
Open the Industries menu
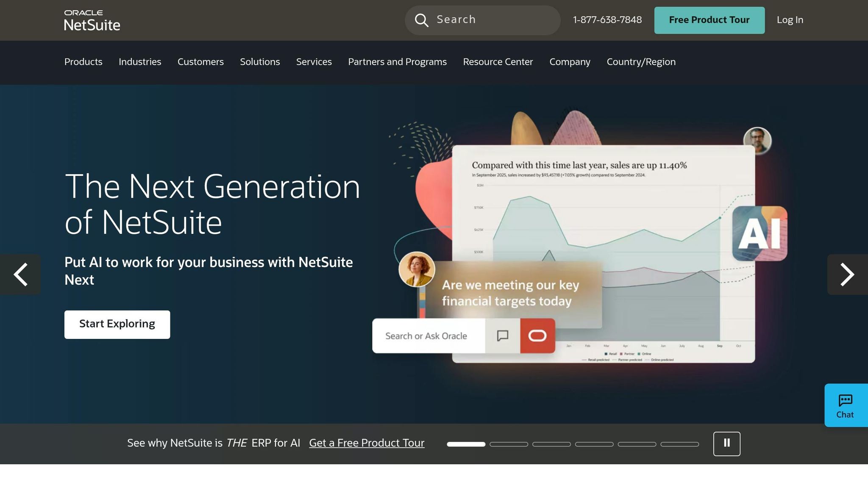tap(140, 62)
